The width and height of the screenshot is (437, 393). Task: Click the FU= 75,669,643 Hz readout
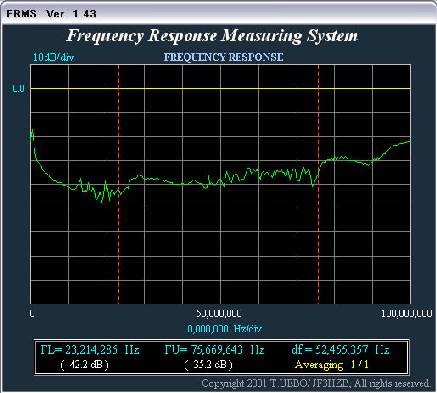coord(214,350)
